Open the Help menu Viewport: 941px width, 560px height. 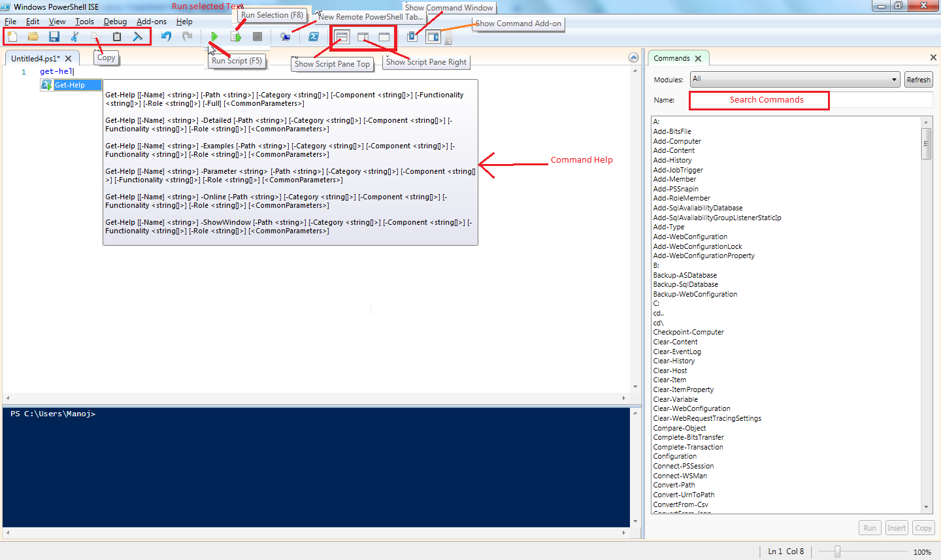click(184, 22)
